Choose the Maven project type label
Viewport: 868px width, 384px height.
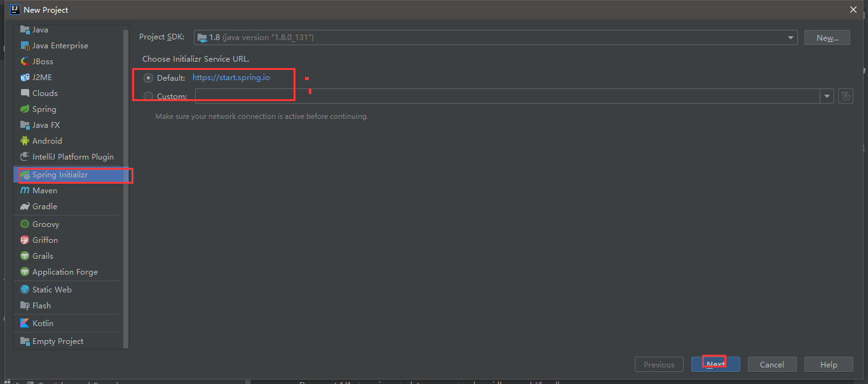(x=44, y=191)
